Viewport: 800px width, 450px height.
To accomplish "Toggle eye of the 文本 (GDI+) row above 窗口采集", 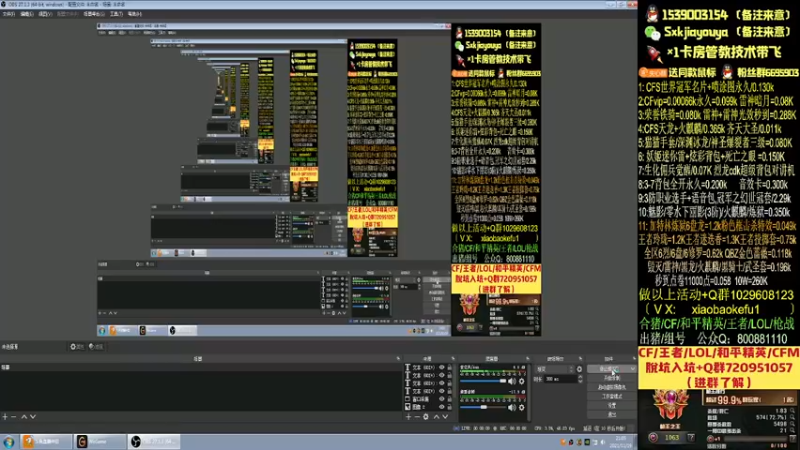I will pos(442,391).
